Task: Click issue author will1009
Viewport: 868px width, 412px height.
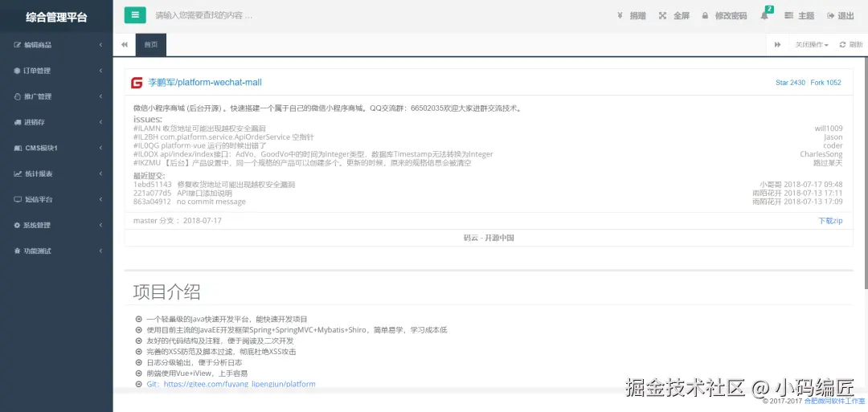Action: click(x=829, y=128)
